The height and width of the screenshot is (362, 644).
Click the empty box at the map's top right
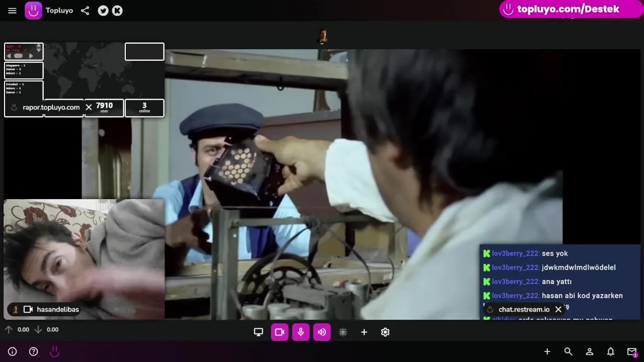(x=144, y=51)
